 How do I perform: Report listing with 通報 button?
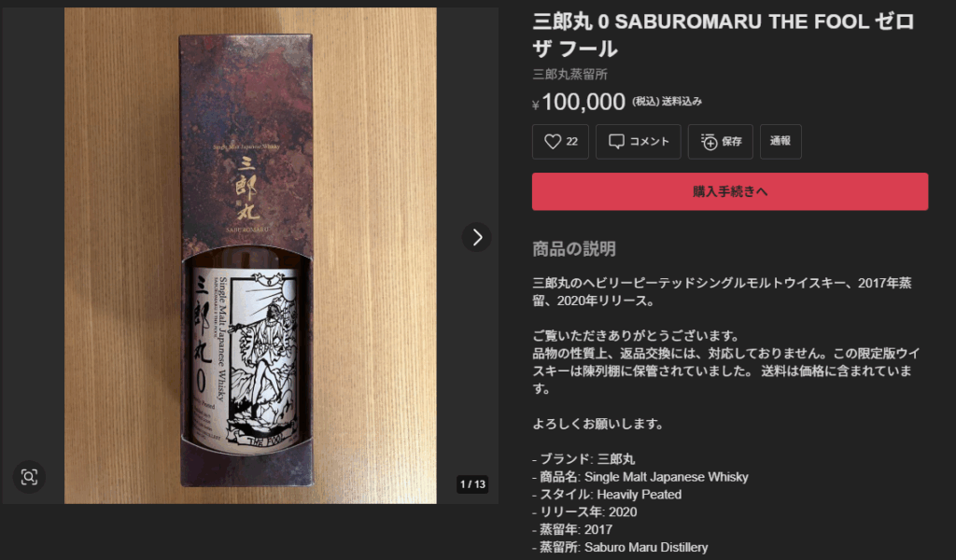point(780,142)
